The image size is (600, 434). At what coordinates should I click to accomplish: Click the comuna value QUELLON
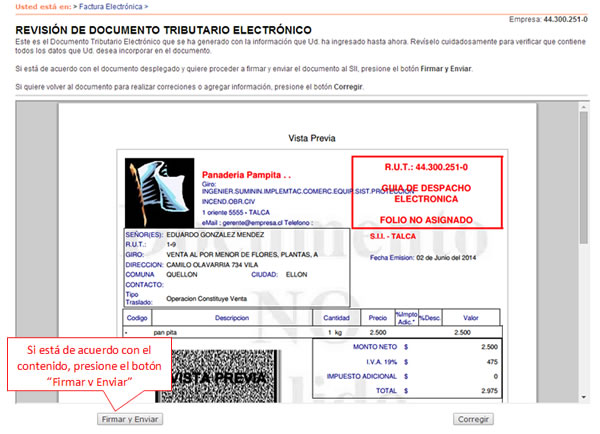pos(182,274)
